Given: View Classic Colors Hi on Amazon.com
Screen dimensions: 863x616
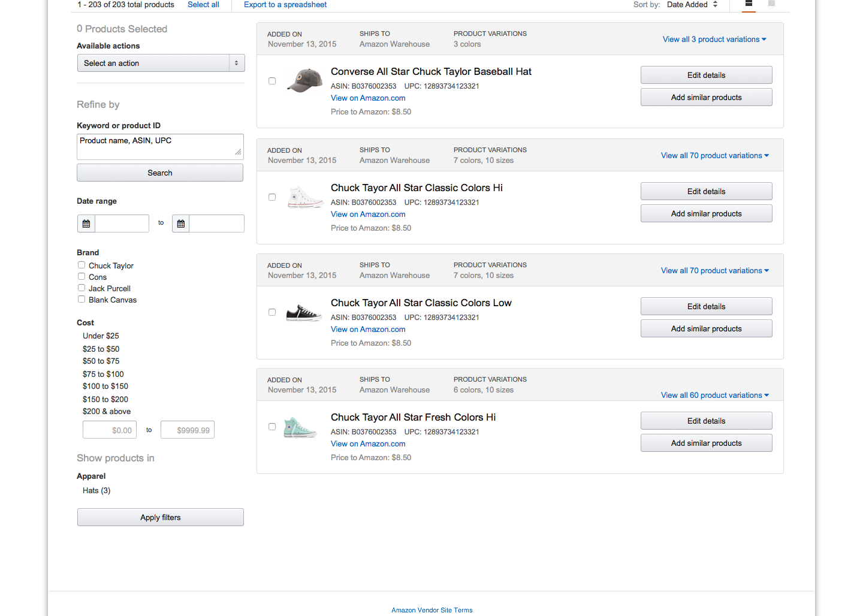Looking at the screenshot, I should pyautogui.click(x=368, y=214).
